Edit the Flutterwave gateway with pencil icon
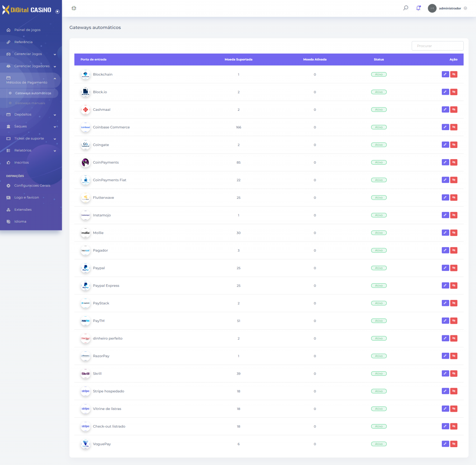Viewport: 476px width, 465px height. [446, 197]
